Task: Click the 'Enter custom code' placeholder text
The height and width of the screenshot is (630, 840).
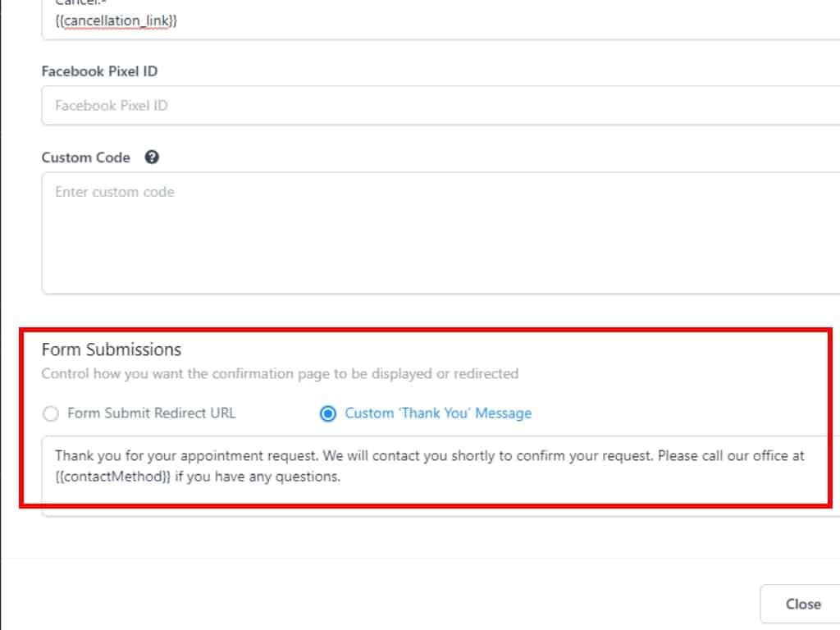Action: coord(115,192)
